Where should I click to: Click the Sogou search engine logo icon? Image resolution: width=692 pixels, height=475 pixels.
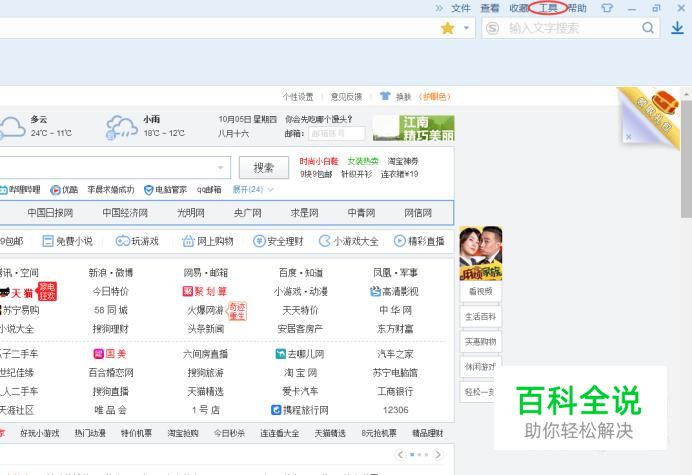pyautogui.click(x=493, y=28)
